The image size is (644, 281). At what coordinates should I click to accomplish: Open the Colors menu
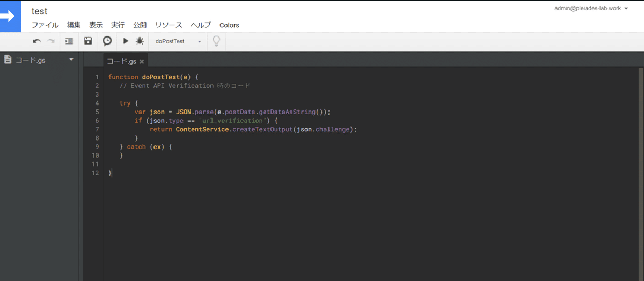[x=229, y=25]
